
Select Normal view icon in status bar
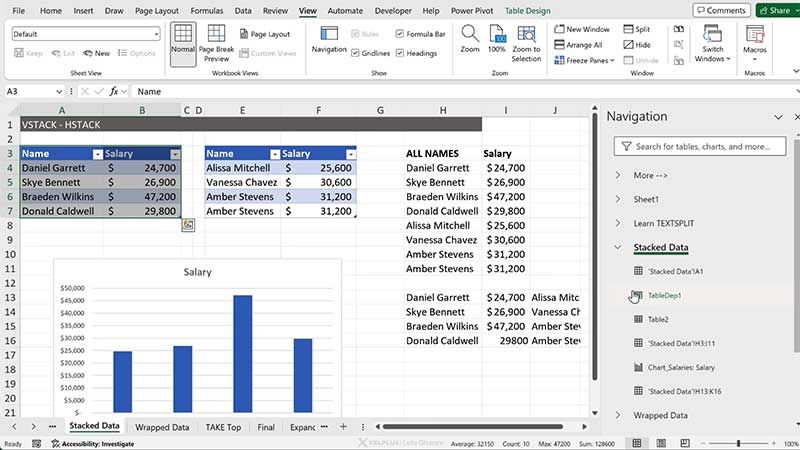click(x=637, y=443)
